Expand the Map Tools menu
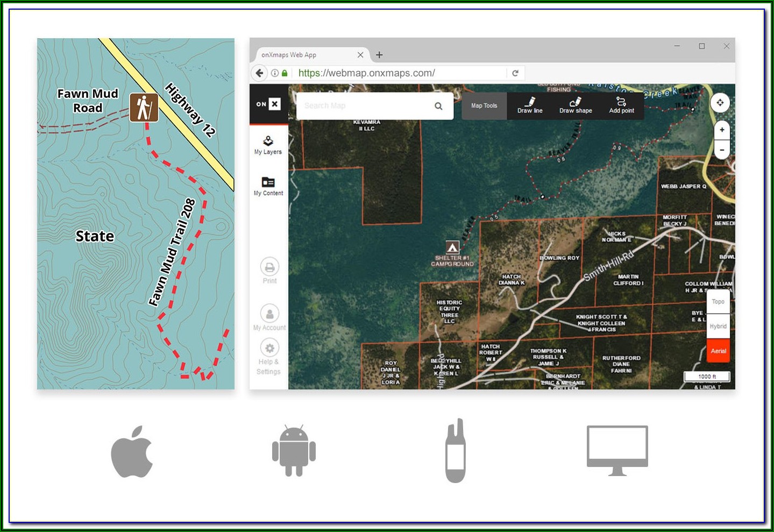Viewport: 774px width, 532px height. (484, 105)
